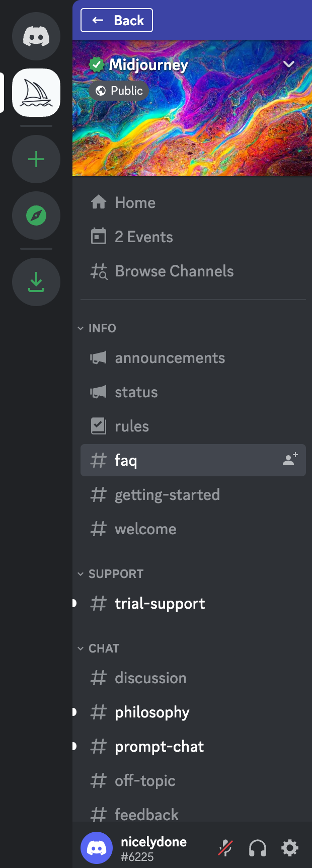Collapse the INFO category

tap(81, 328)
